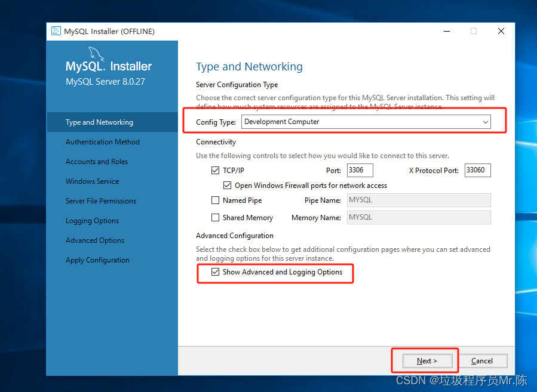Screen dimensions: 537x392
Task: Click the Next button
Action: pyautogui.click(x=427, y=361)
